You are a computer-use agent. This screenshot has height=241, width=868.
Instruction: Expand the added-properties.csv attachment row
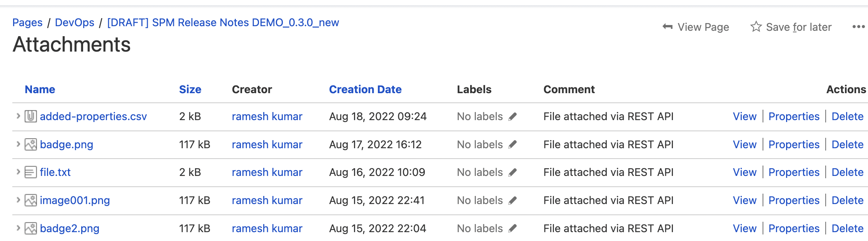18,116
